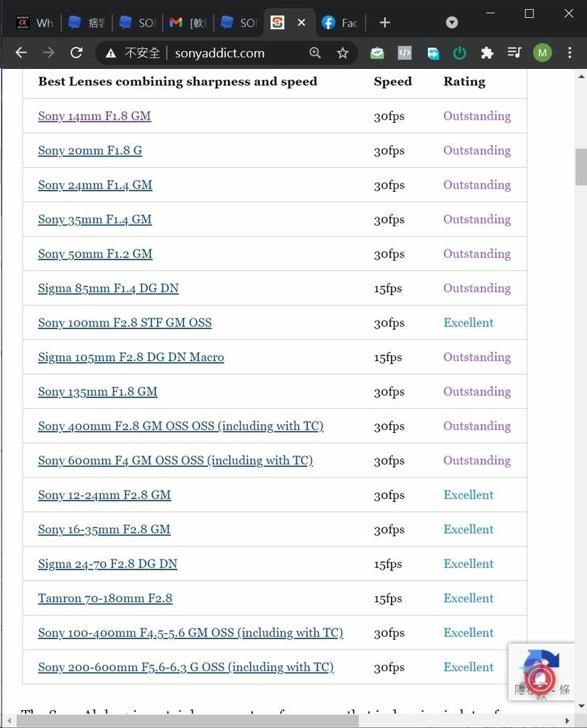The width and height of the screenshot is (587, 728).
Task: Bookmark this page with the star icon
Action: [343, 53]
